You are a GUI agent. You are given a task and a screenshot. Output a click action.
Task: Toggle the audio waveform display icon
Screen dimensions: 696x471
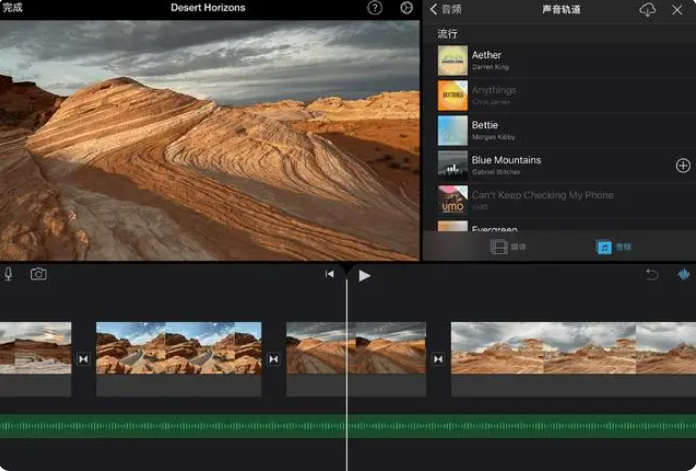click(x=684, y=275)
